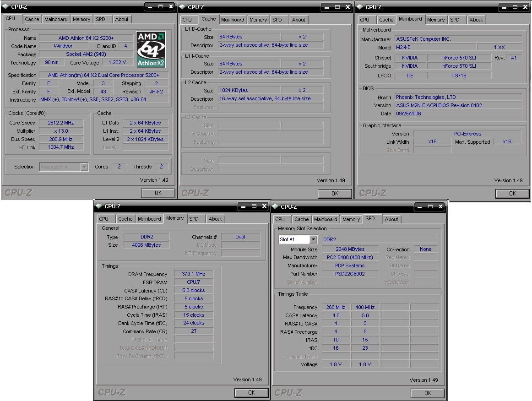
Task: Open About tab in the CPU window
Action: coord(122,19)
